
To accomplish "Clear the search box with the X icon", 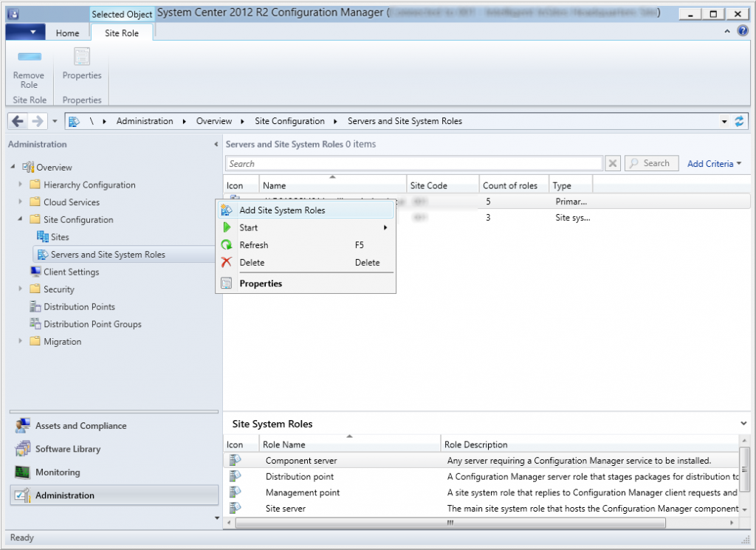I will click(x=613, y=162).
